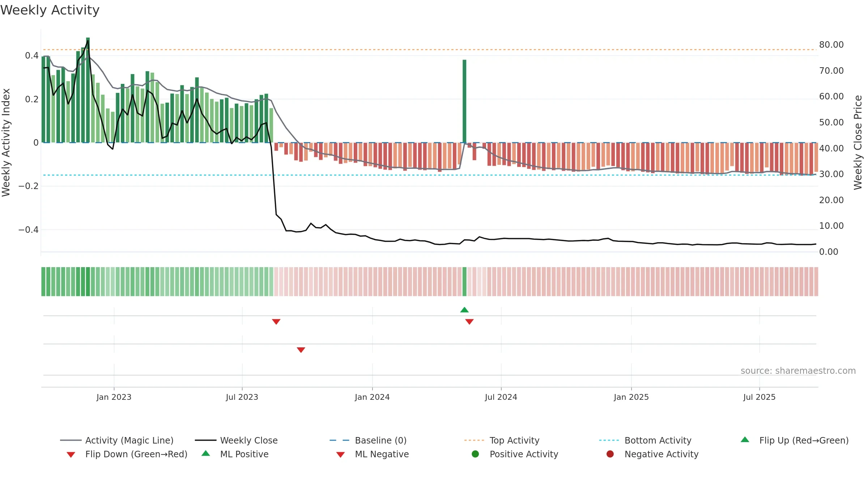Toggle Top Activity legend entry
Viewport: 868px width, 488px height.
[502, 440]
